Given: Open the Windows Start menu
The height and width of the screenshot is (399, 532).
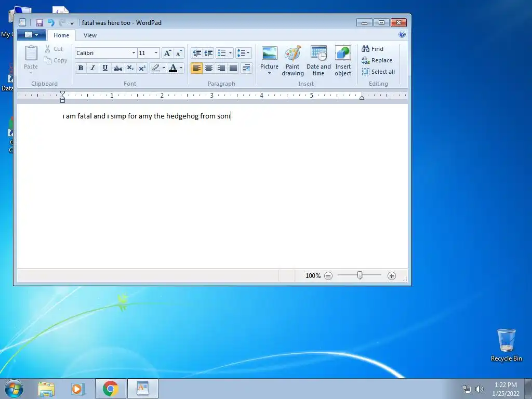Looking at the screenshot, I should (x=14, y=389).
